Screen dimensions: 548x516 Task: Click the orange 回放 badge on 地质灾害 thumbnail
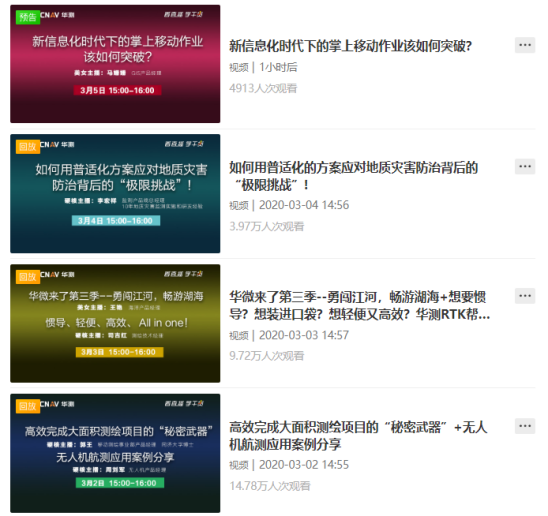point(28,146)
